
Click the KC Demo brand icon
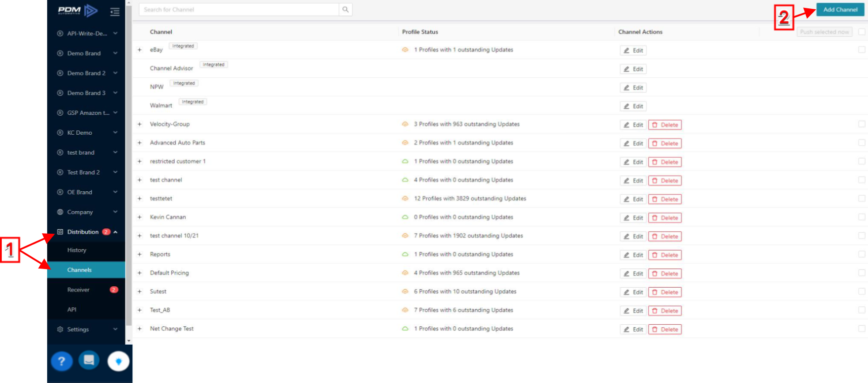(60, 133)
